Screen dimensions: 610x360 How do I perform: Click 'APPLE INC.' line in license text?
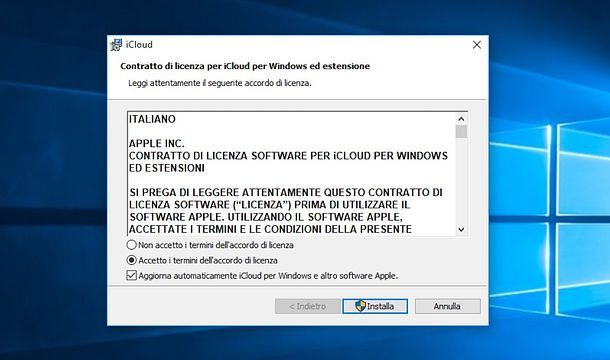coord(157,143)
